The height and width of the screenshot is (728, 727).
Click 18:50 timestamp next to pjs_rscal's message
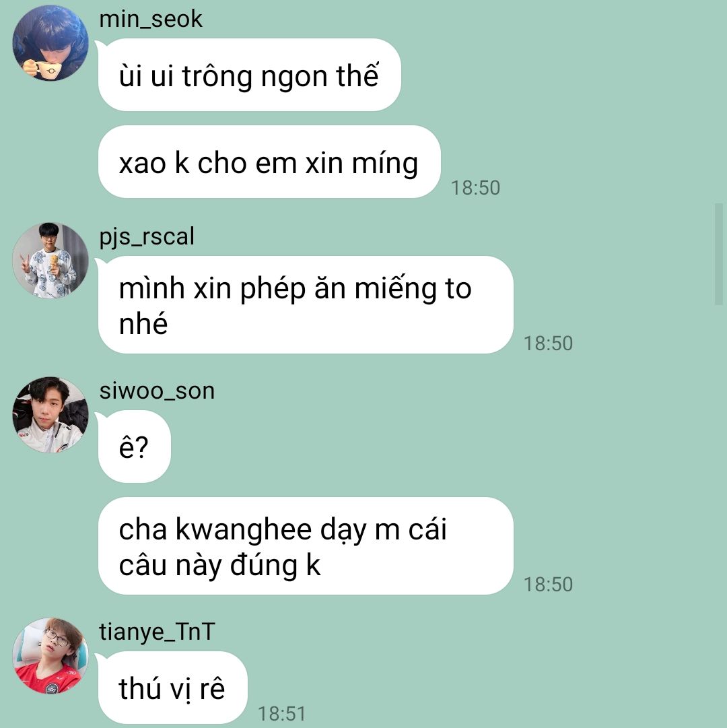549,343
